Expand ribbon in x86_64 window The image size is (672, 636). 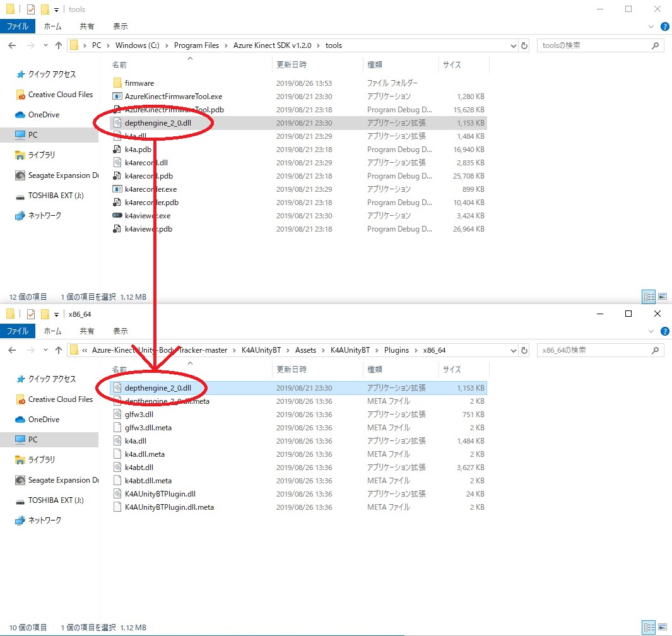[x=651, y=331]
